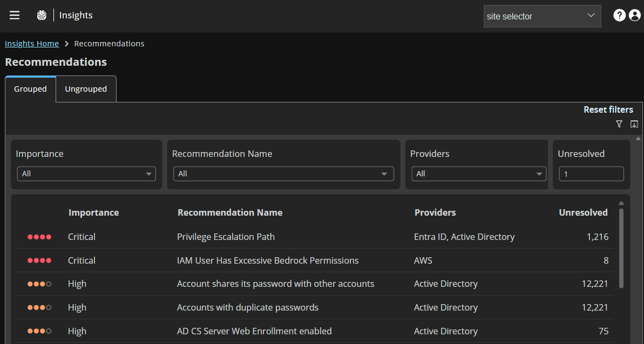Click the Insights Home breadcrumb link
Image resolution: width=644 pixels, height=344 pixels.
click(31, 43)
